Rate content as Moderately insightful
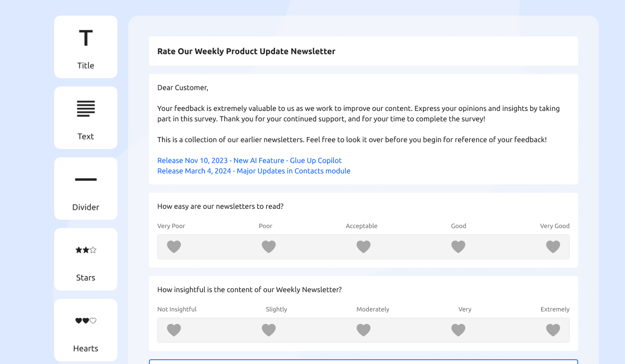The image size is (625, 364). (x=364, y=330)
